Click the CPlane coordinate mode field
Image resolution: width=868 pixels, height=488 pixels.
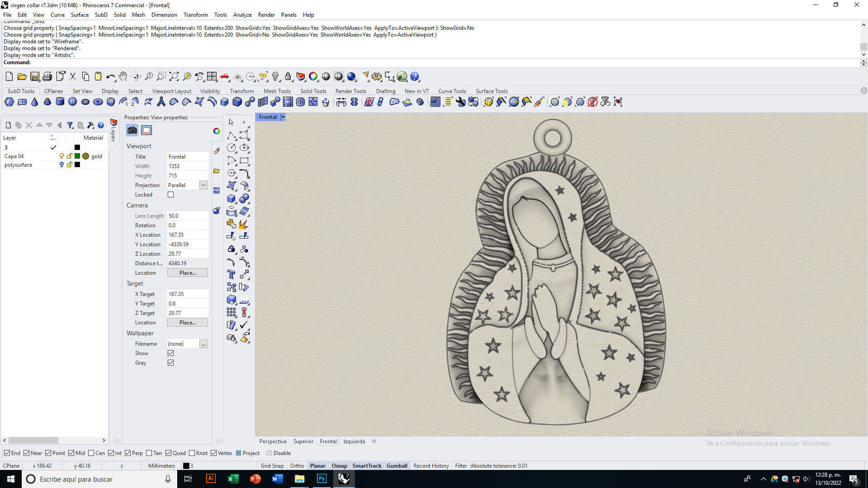(11, 466)
